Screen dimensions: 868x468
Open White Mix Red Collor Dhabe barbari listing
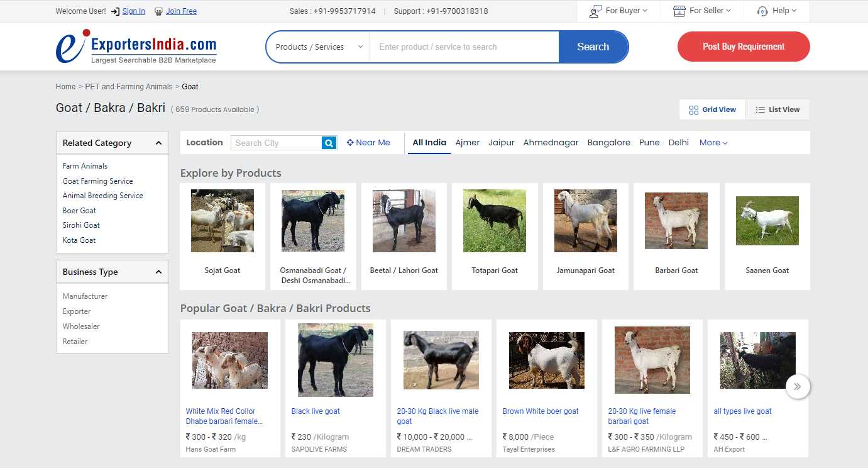point(224,416)
